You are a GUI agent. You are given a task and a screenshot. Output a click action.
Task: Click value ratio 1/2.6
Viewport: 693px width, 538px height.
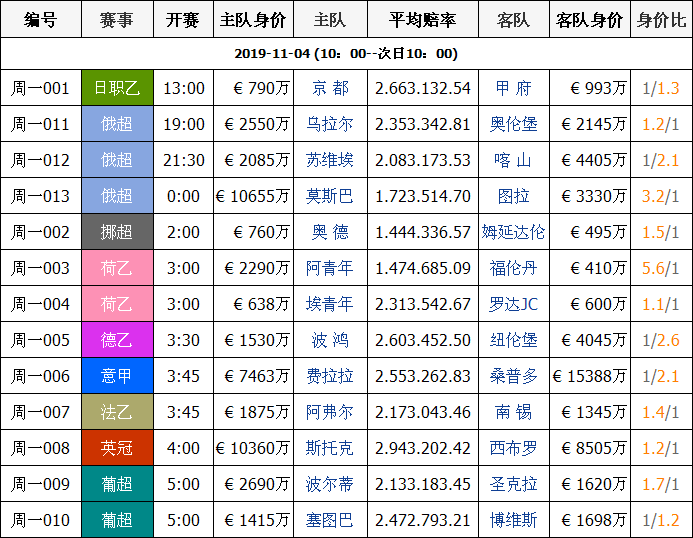coord(661,340)
